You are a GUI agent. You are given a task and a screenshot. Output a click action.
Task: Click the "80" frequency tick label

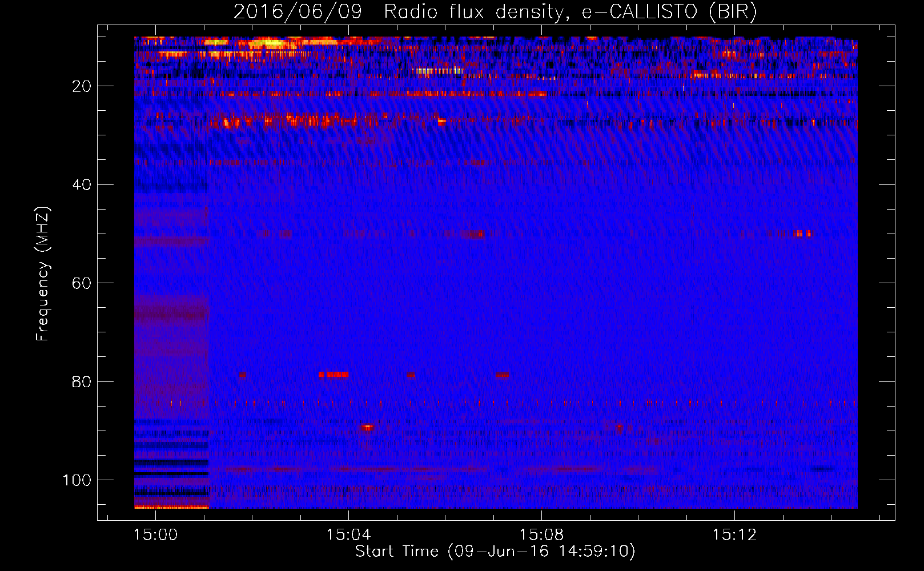pos(82,381)
